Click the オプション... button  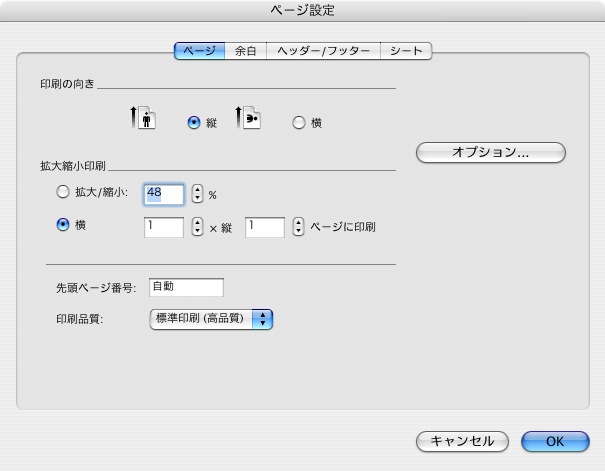(x=490, y=153)
